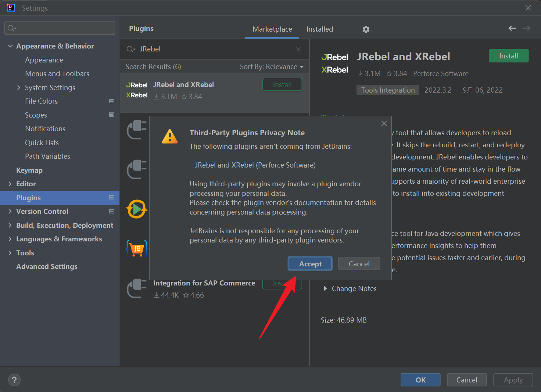Open the Path Variables settings page
The height and width of the screenshot is (392, 541).
[47, 156]
